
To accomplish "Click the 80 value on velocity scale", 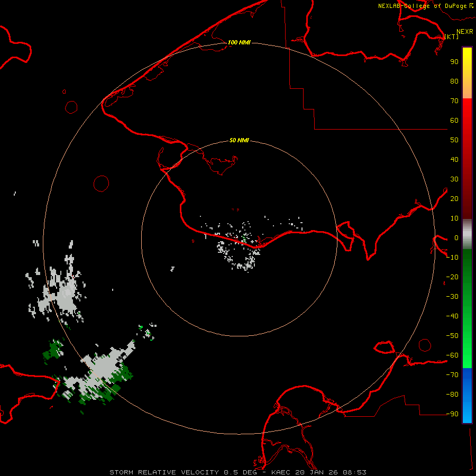I will [454, 81].
